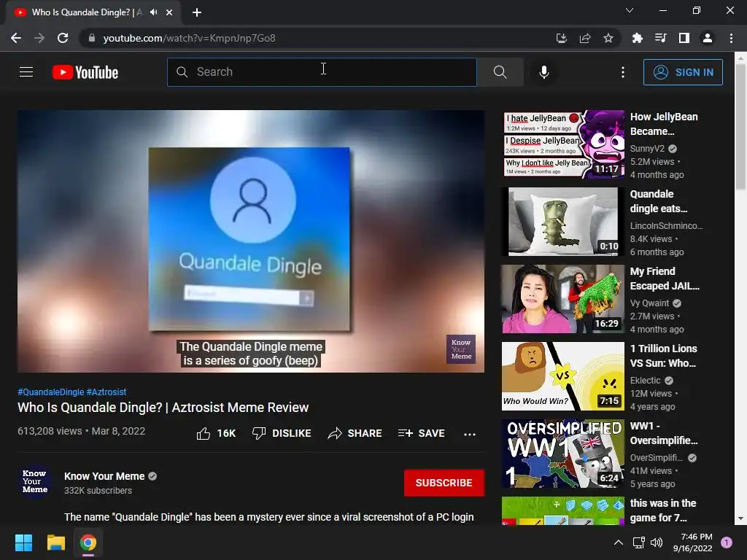Viewport: 747px width, 560px height.
Task: Start voice search with the microphone
Action: coord(543,72)
